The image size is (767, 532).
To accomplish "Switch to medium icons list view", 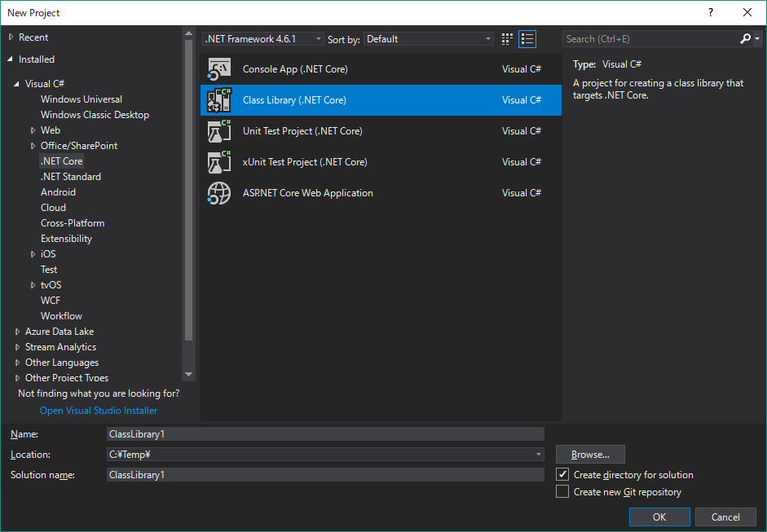I will [527, 39].
